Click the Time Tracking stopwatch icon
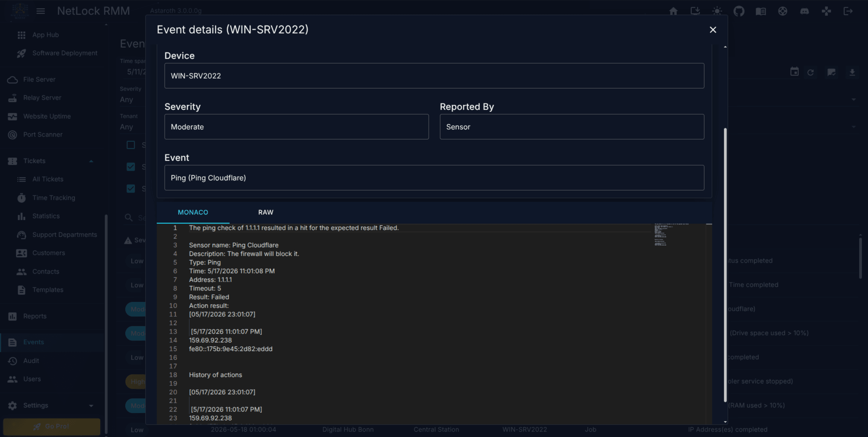The width and height of the screenshot is (868, 437). click(x=21, y=198)
